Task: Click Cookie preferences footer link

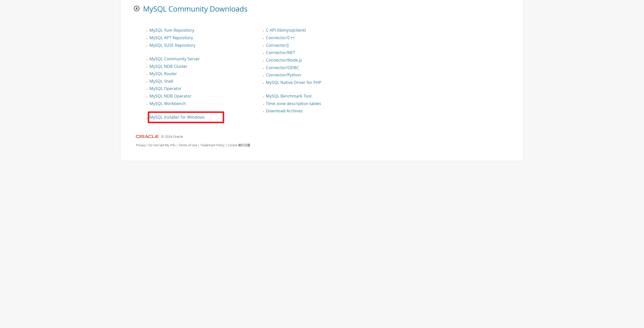Action: 239,145
